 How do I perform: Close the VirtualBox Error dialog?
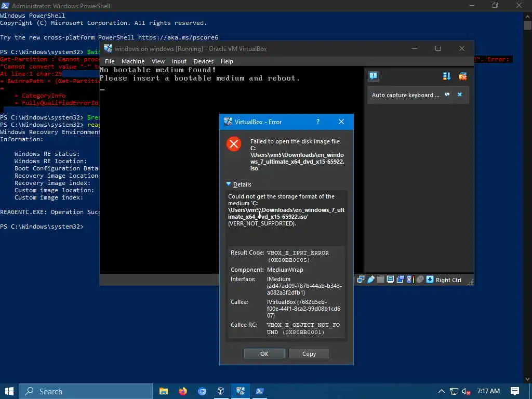(x=341, y=122)
